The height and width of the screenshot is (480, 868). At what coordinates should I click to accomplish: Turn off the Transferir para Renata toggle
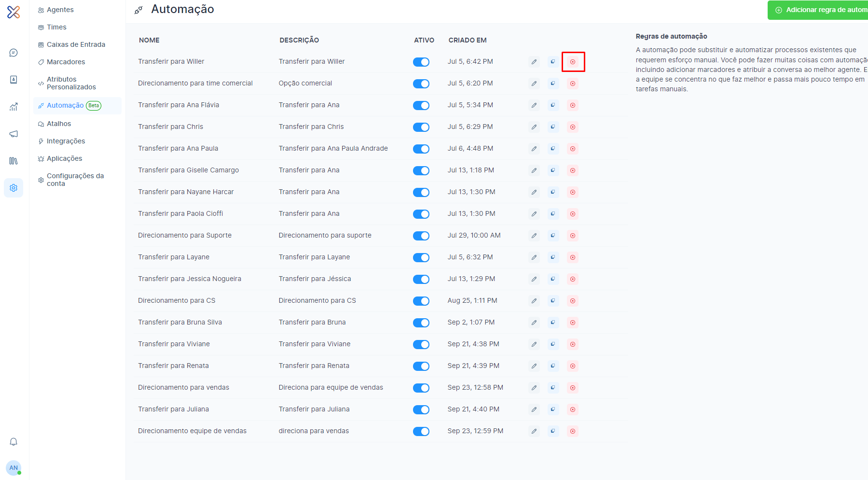click(421, 366)
